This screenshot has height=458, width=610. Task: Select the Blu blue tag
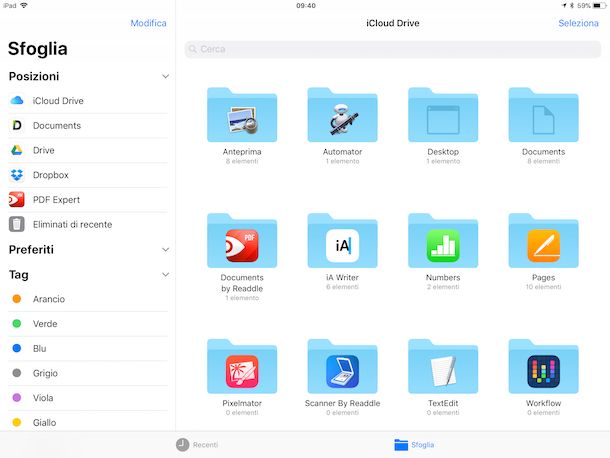(x=88, y=348)
